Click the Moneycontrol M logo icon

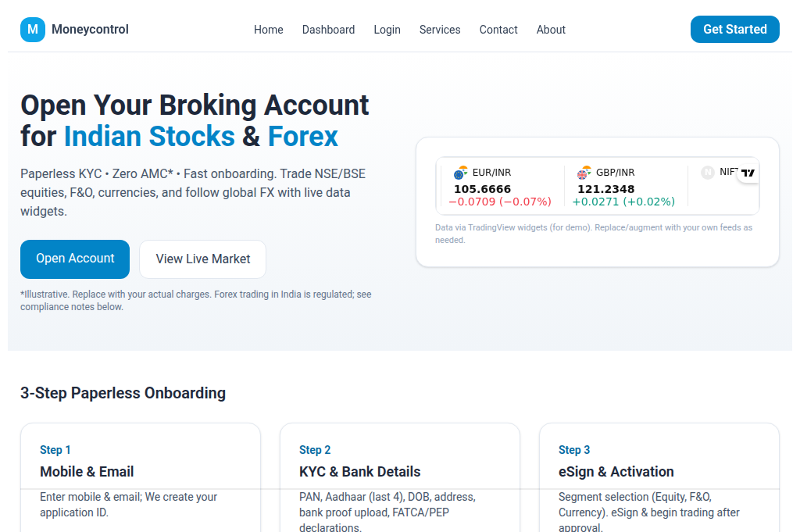(32, 29)
